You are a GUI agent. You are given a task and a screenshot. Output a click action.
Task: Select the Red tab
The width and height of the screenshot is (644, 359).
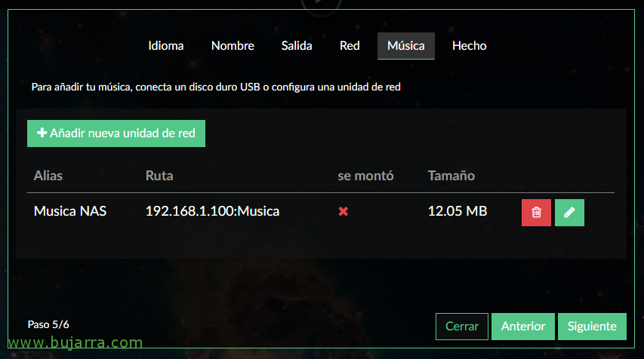(x=350, y=45)
